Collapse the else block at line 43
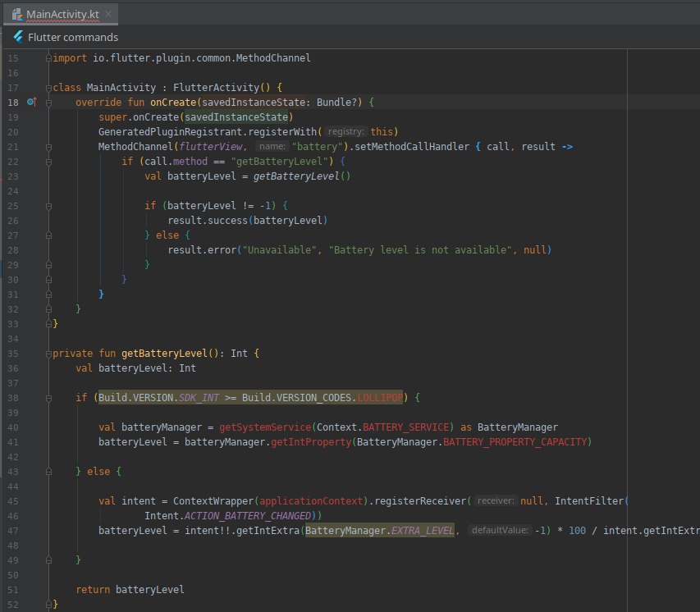The width and height of the screenshot is (700, 612). coord(48,472)
